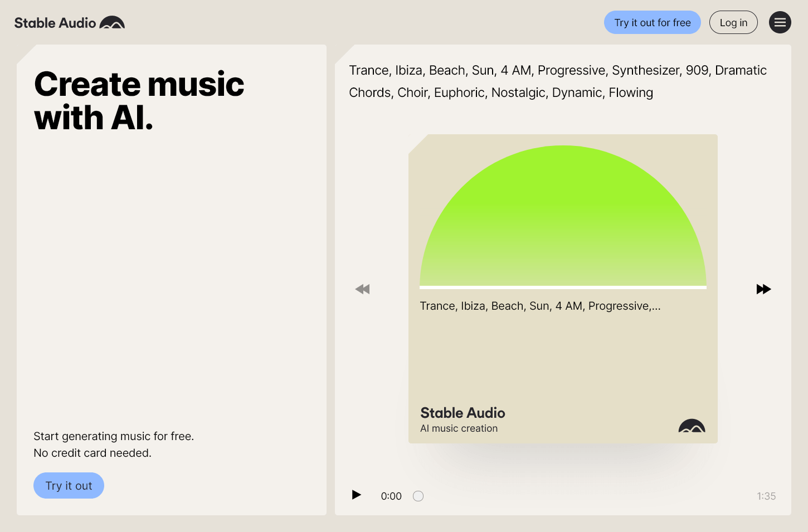Click the wordmark icon beside 'Stable Audio' text

click(112, 22)
